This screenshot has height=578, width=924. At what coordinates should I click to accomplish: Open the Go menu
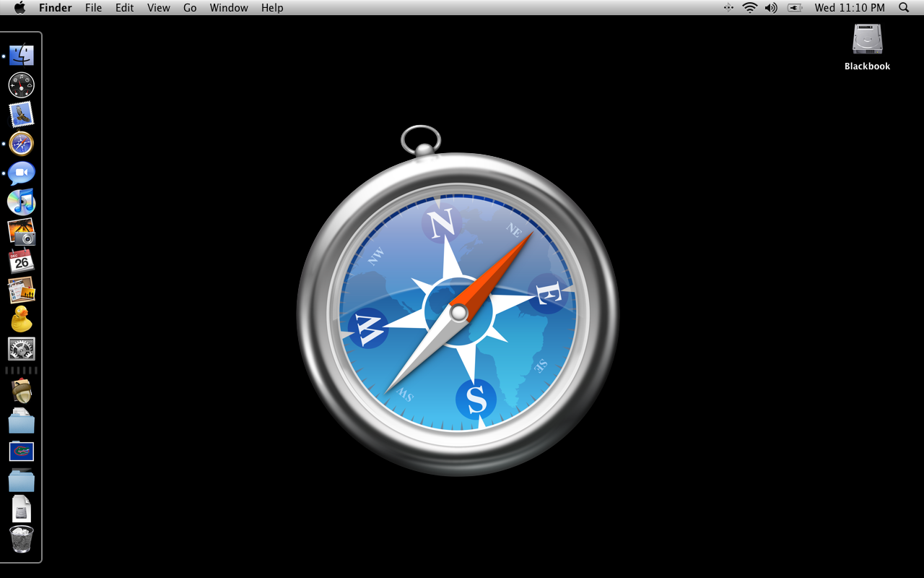pos(190,8)
